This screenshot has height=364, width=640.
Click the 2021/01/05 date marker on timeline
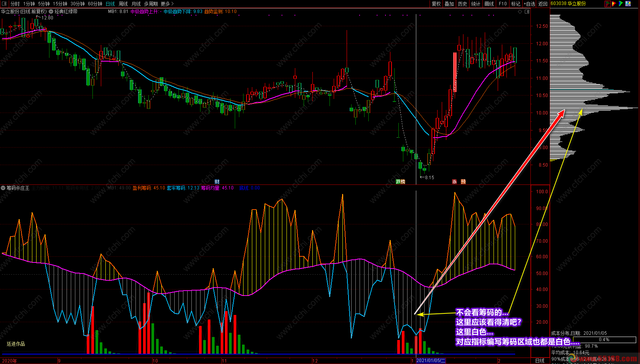431,361
